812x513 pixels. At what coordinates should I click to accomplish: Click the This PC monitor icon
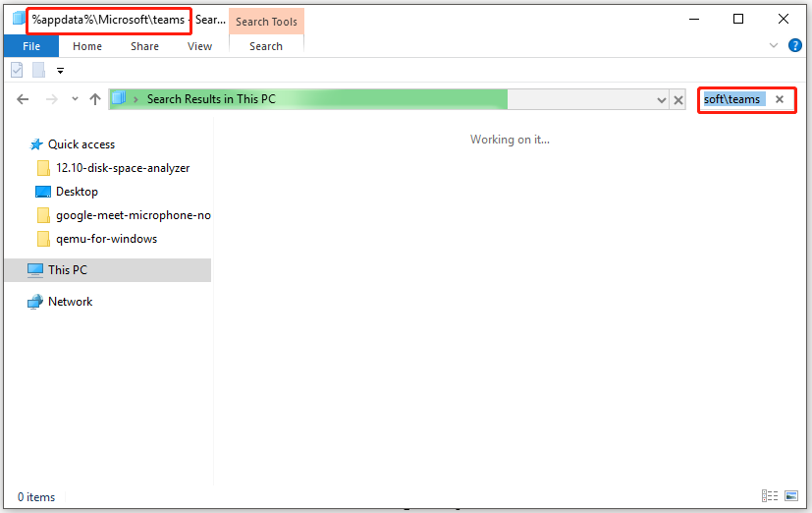click(x=35, y=270)
